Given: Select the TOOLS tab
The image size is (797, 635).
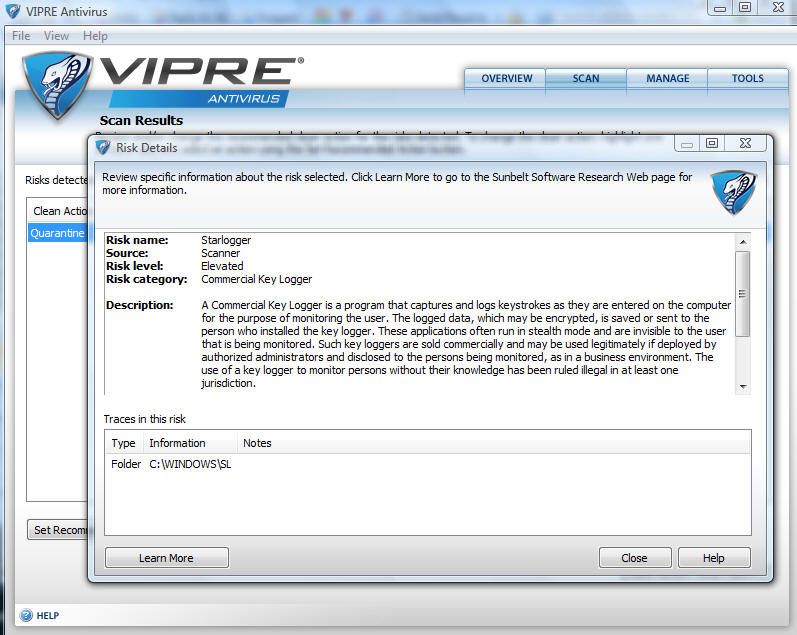Looking at the screenshot, I should pos(747,79).
